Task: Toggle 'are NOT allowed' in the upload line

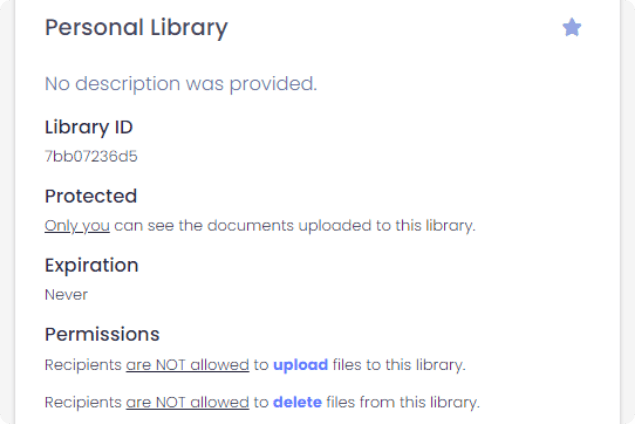Action: (187, 364)
